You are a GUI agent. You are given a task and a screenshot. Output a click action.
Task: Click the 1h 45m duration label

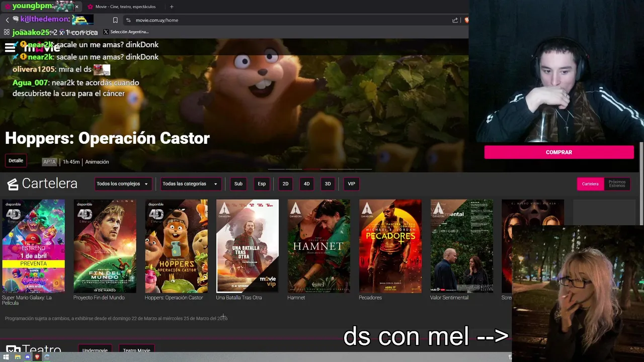click(71, 162)
